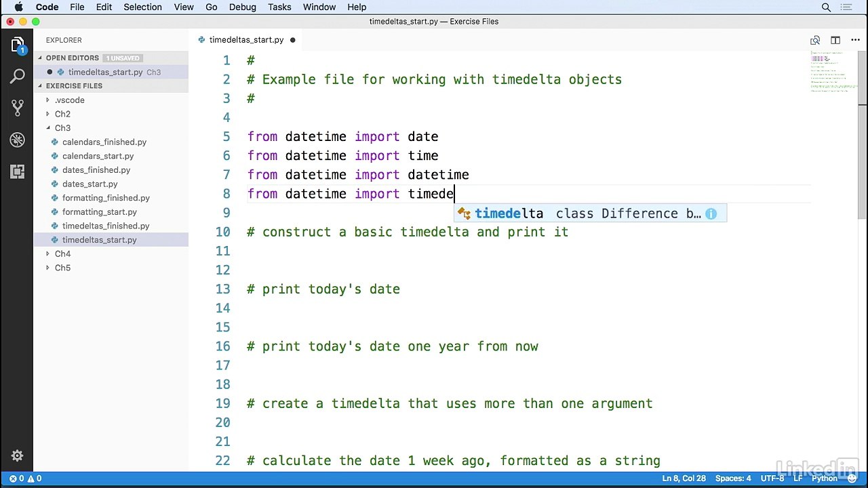Image resolution: width=868 pixels, height=488 pixels.
Task: Open the Extensions view icon
Action: click(x=18, y=171)
